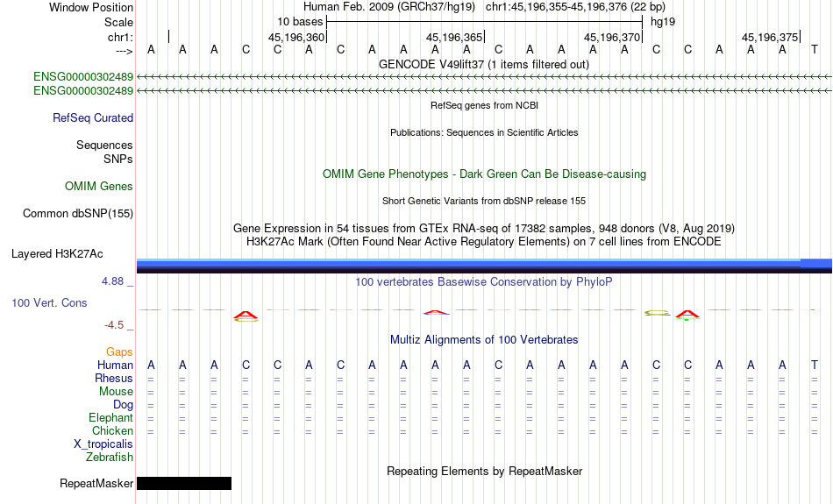Select the X_tropicalis alignment row label

click(103, 444)
